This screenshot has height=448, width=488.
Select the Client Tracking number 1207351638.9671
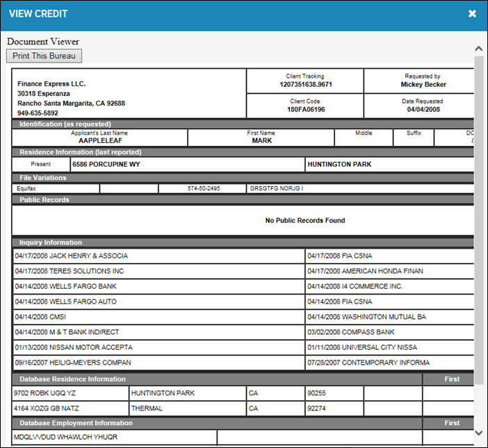click(306, 85)
